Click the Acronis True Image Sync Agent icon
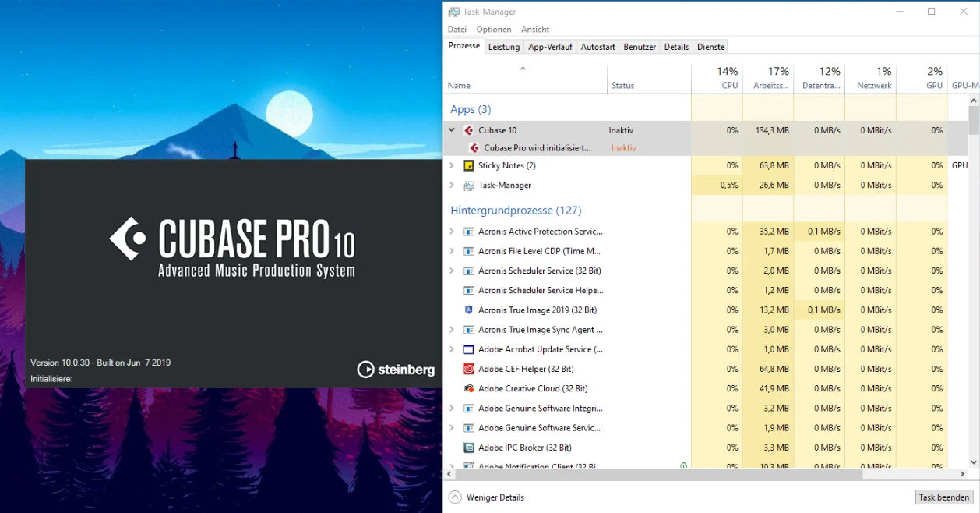The image size is (980, 513). 468,330
